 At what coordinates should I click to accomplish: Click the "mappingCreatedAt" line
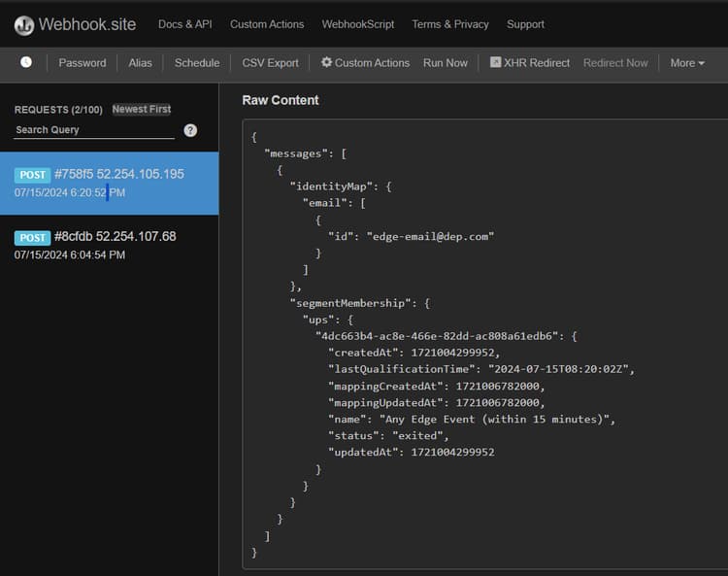(437, 386)
